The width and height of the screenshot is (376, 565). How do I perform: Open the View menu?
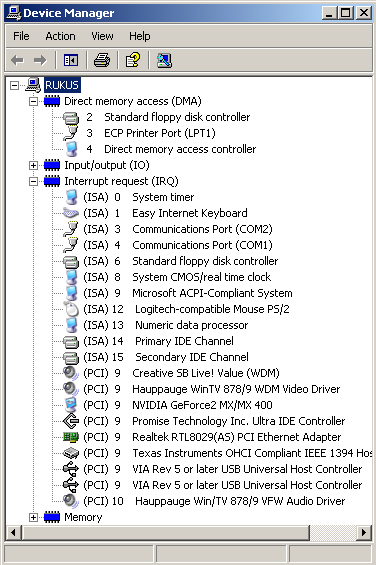pos(102,36)
